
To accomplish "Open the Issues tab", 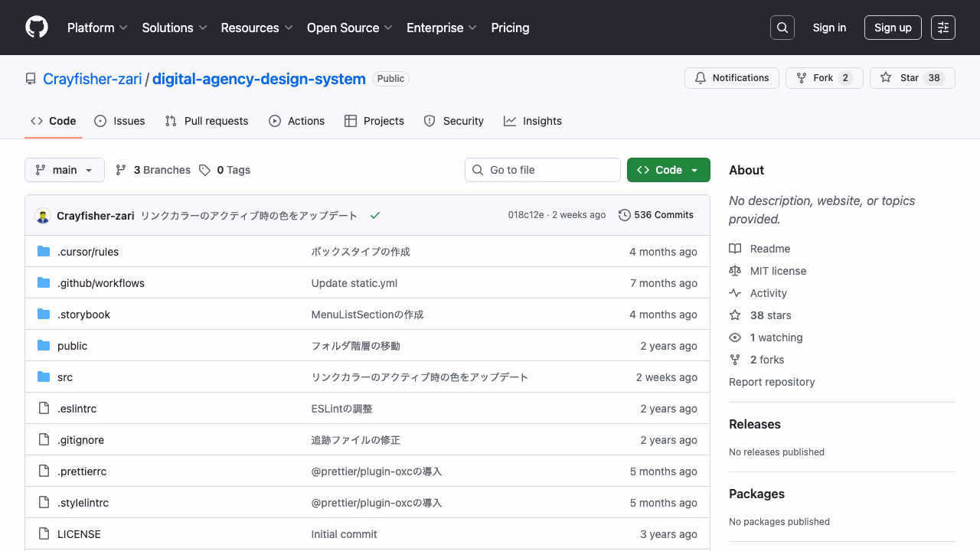I will click(119, 121).
